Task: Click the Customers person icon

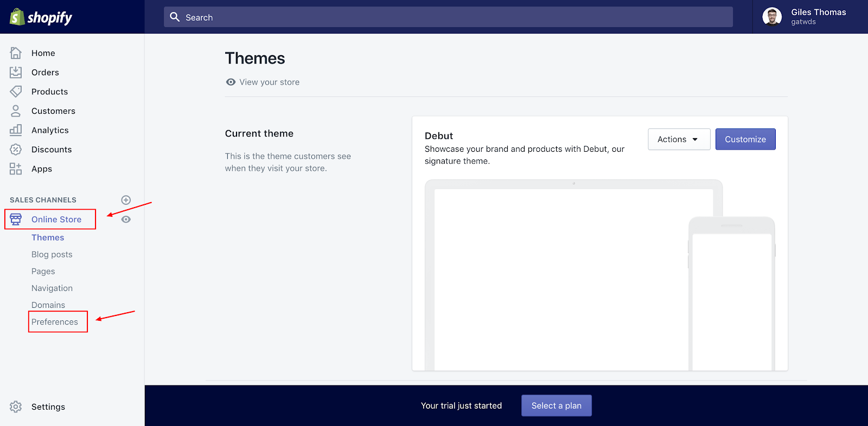Action: pos(16,111)
